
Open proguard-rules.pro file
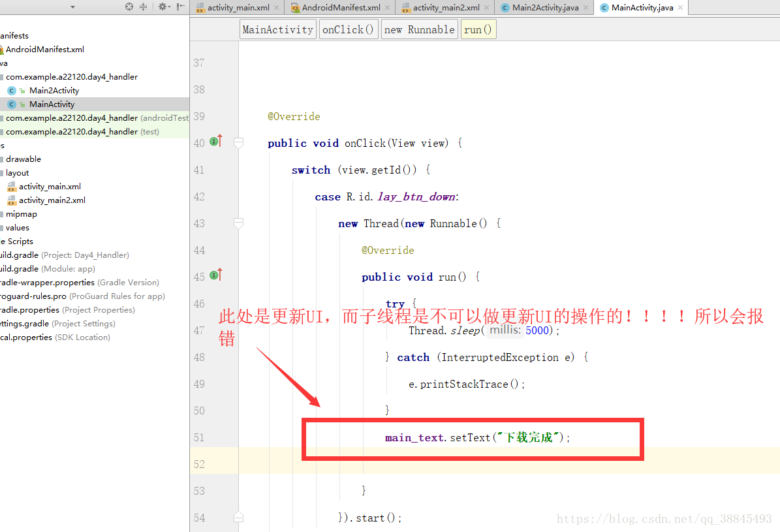coord(83,296)
